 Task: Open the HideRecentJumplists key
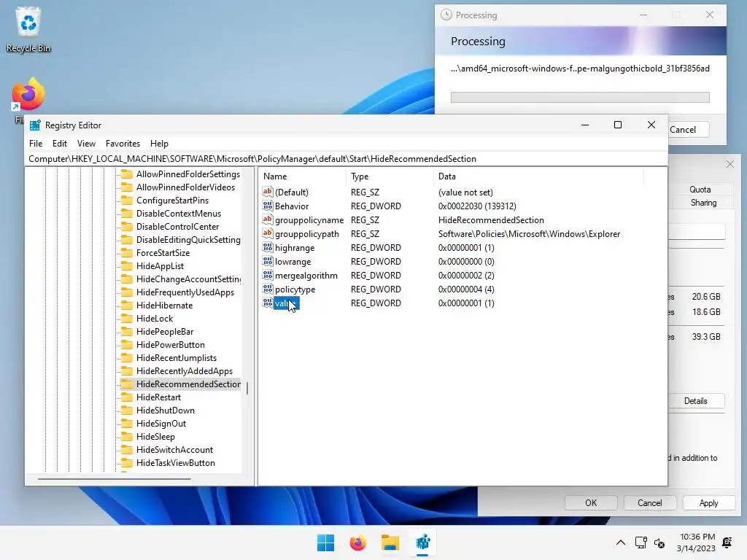177,357
